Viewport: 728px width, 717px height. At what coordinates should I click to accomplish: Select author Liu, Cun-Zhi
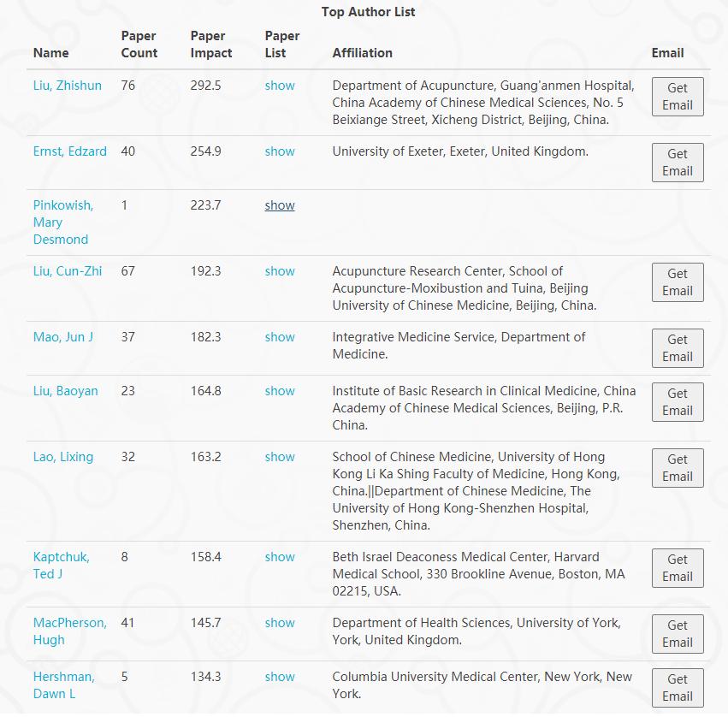pyautogui.click(x=68, y=271)
